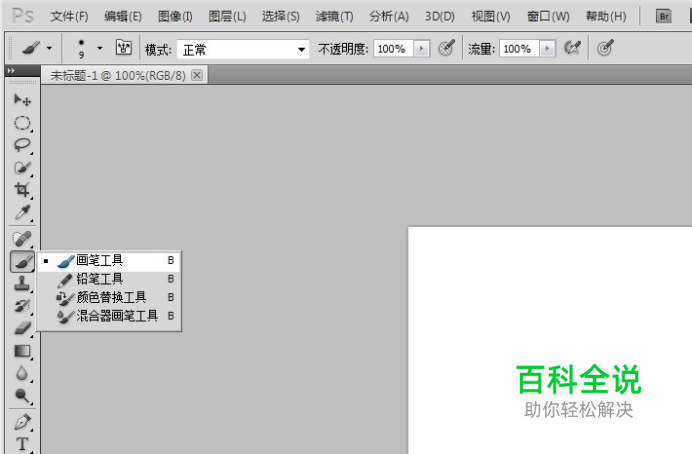Select the Move tool
The height and width of the screenshot is (454, 692).
22,100
